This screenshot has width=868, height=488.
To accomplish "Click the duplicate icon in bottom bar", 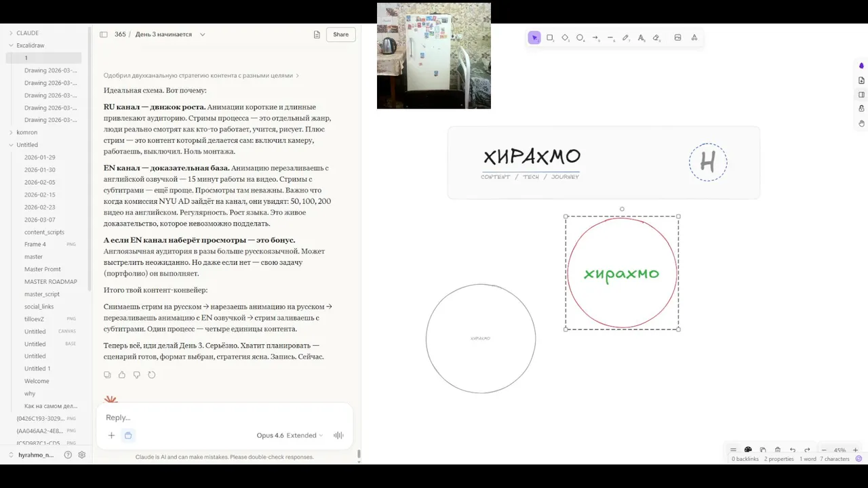I will coord(763,450).
